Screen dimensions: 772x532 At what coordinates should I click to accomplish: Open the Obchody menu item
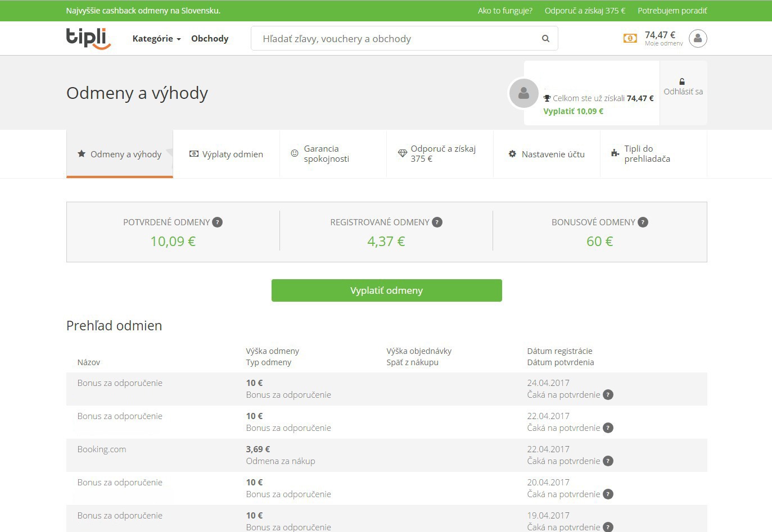(x=210, y=39)
